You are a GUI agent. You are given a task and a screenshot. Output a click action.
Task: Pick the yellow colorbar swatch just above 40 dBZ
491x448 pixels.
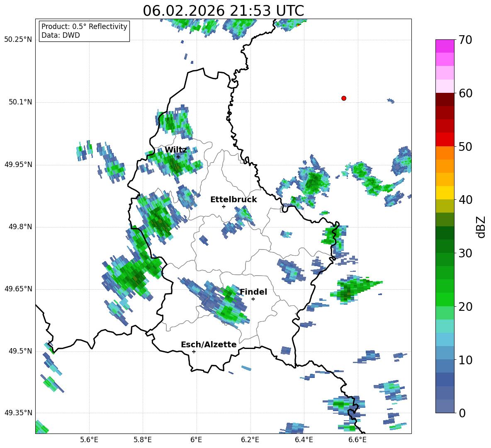(x=445, y=192)
